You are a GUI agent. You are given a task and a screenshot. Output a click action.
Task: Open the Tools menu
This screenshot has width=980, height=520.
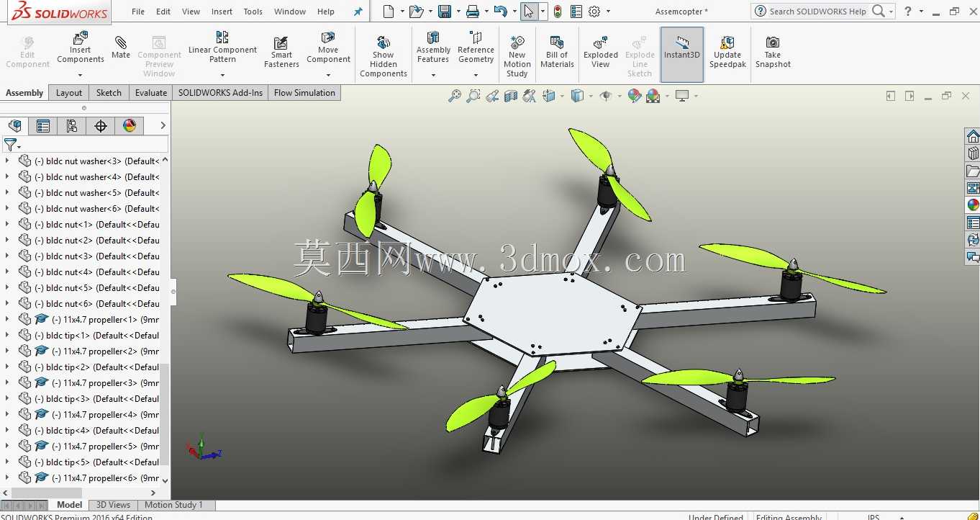(x=253, y=12)
